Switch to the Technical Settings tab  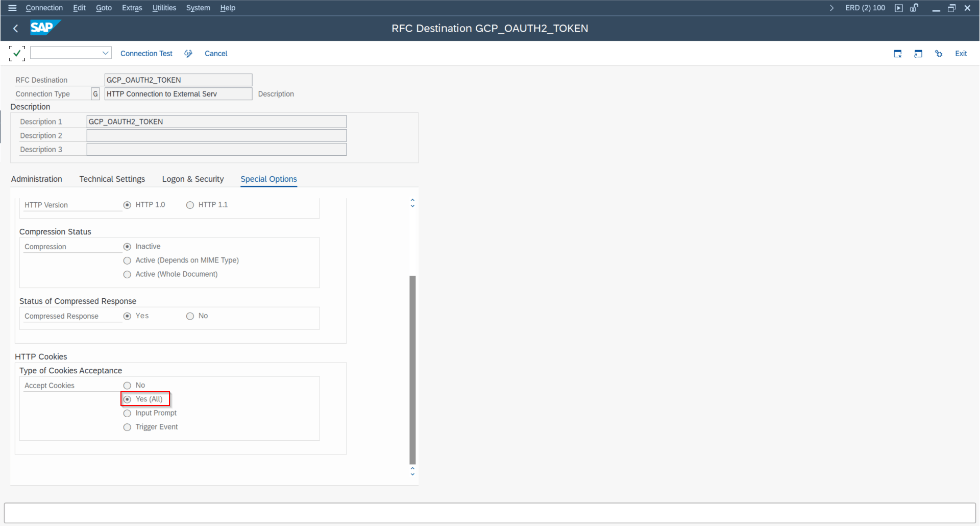click(112, 179)
